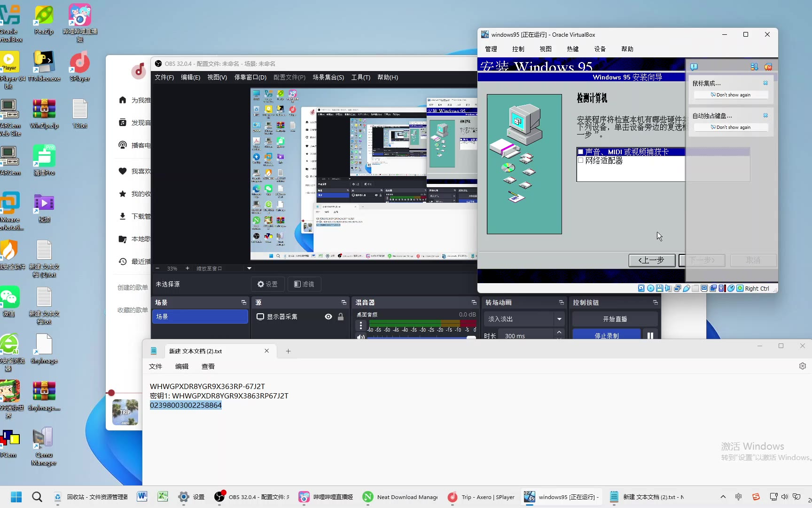Image resolution: width=812 pixels, height=508 pixels.
Task: Open the system tray hidden icons chevron
Action: pos(723,497)
